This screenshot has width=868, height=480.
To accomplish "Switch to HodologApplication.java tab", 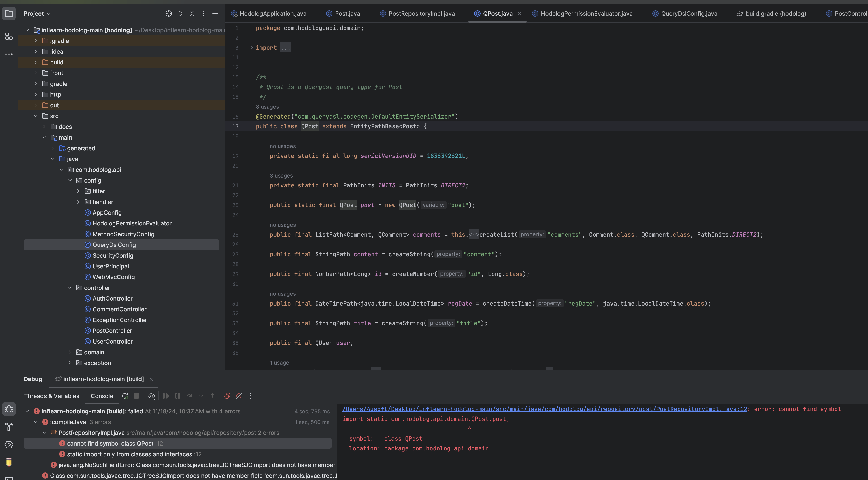I will 268,13.
